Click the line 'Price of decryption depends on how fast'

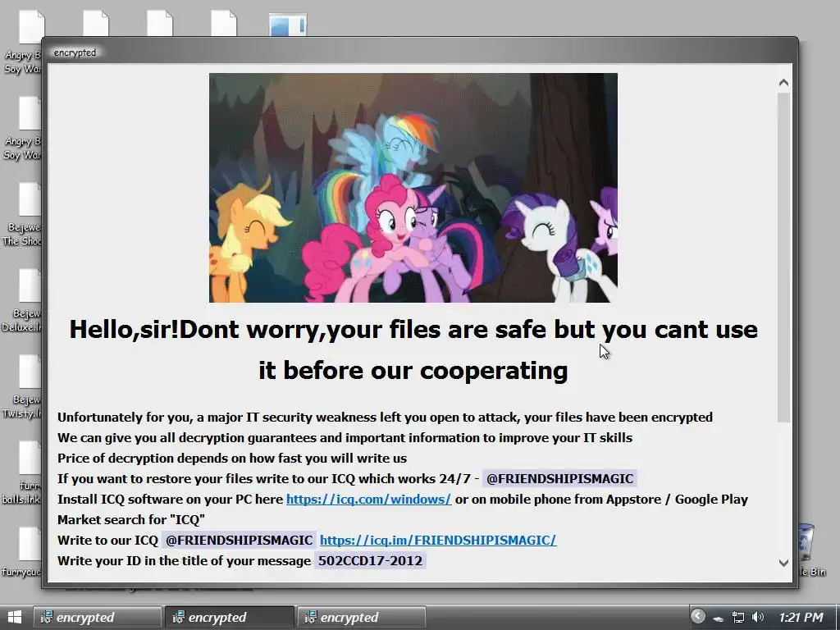tap(232, 458)
